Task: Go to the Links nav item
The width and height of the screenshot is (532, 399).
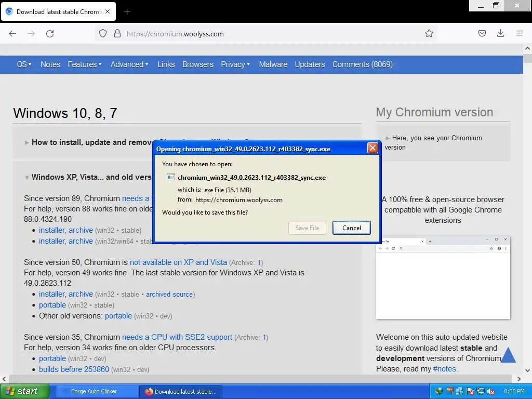Action: pyautogui.click(x=166, y=64)
